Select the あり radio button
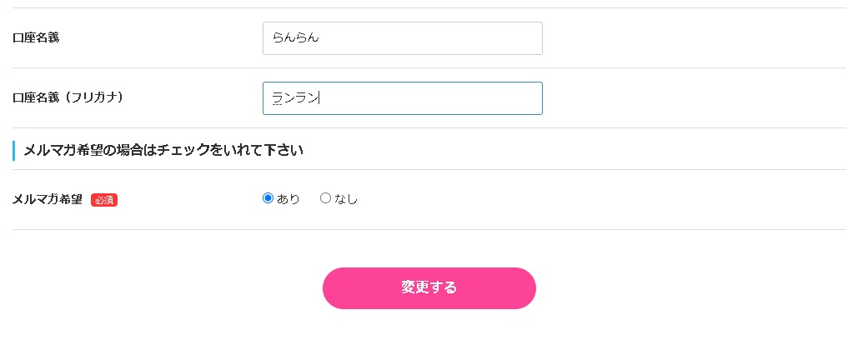The width and height of the screenshot is (868, 340). pos(268,198)
